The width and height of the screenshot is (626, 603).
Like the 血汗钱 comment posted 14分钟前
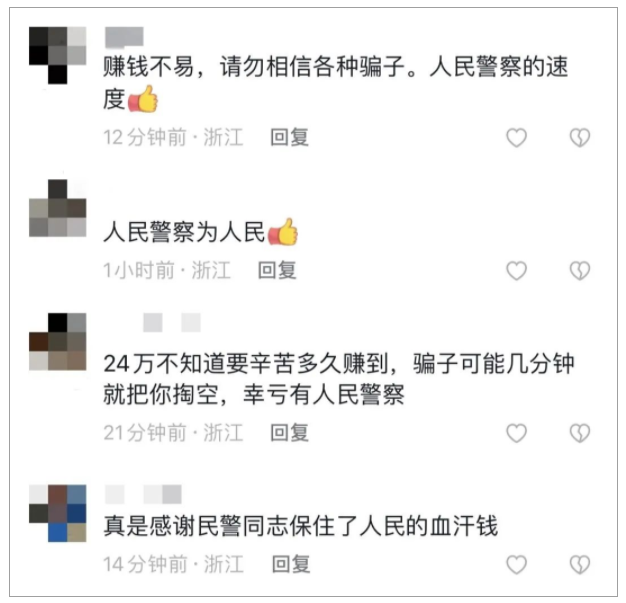click(x=516, y=565)
